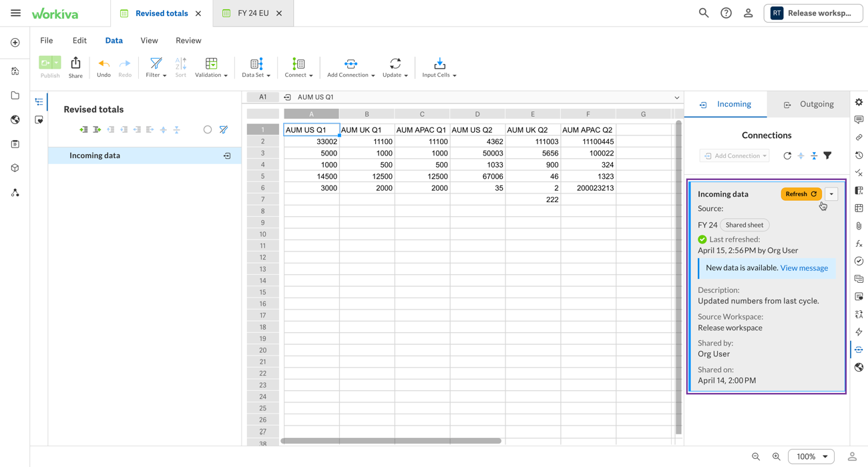Click the refresh all connections icon
The image size is (868, 467).
[x=787, y=155]
